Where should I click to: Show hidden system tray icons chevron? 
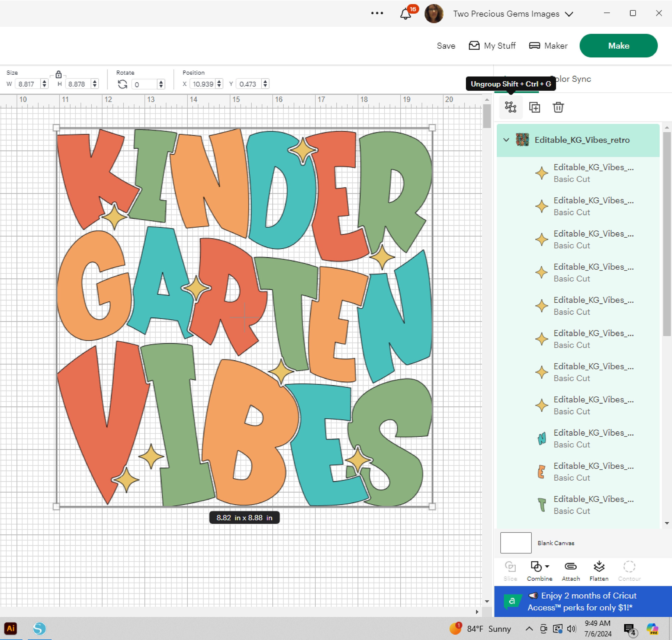529,628
